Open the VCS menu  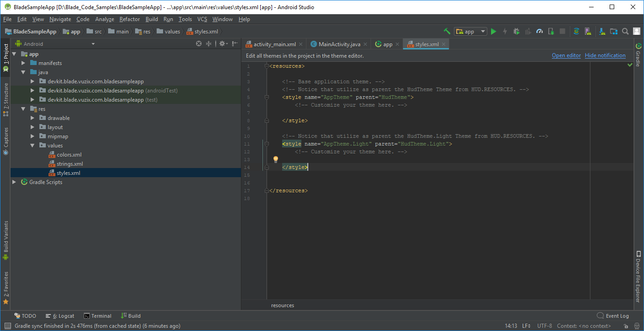click(202, 19)
